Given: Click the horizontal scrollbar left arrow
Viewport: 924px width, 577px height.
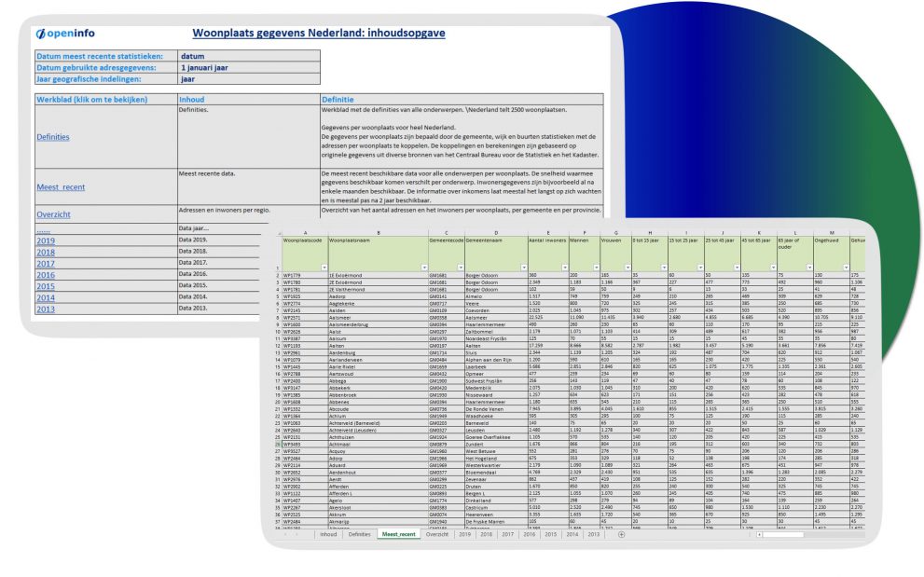Looking at the screenshot, I should (x=760, y=534).
